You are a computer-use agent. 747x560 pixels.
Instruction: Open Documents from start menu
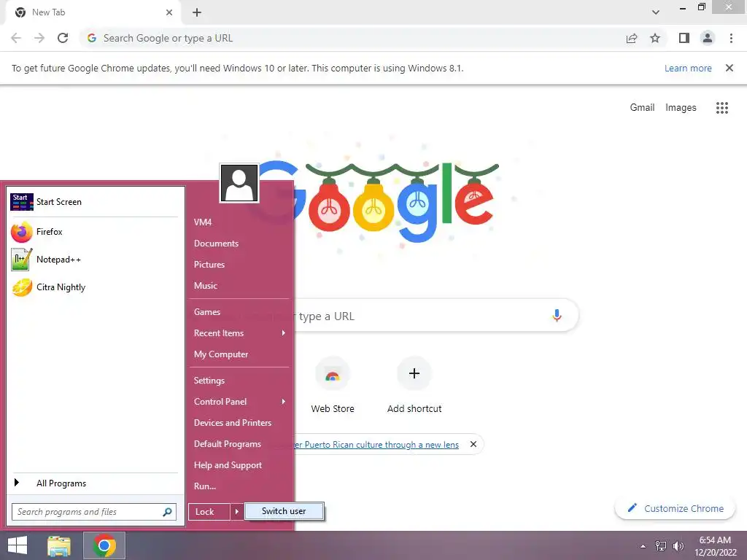coord(239,244)
